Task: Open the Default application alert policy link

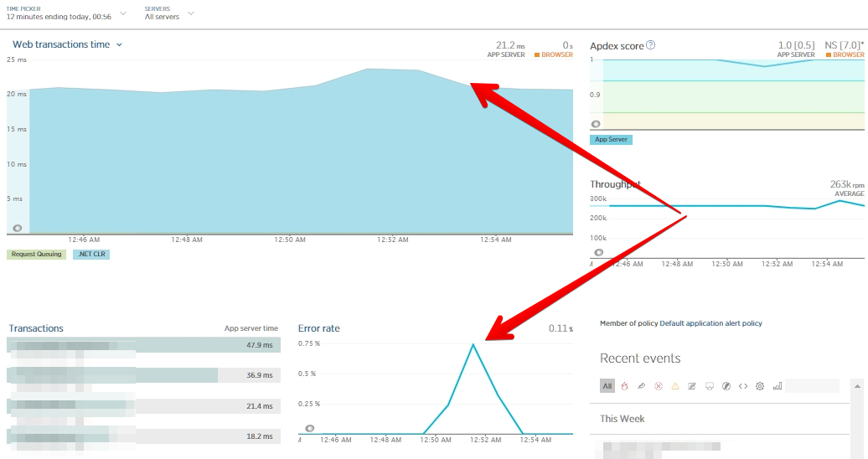Action: [710, 323]
